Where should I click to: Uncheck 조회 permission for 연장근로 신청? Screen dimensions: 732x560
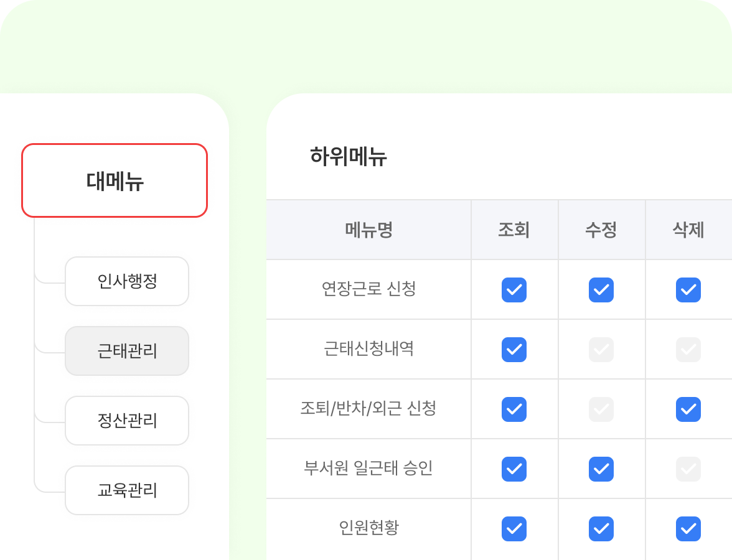(x=514, y=289)
